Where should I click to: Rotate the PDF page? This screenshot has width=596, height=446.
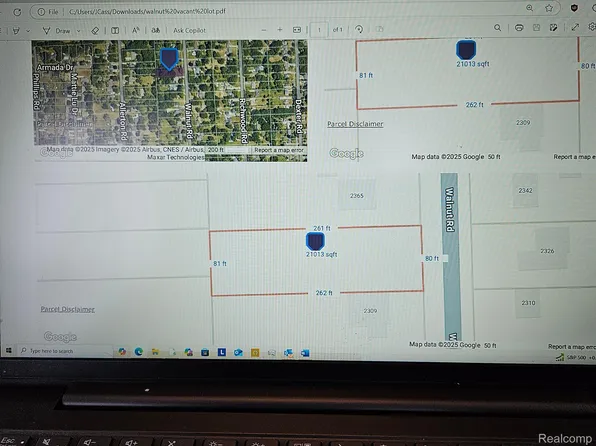tap(359, 29)
